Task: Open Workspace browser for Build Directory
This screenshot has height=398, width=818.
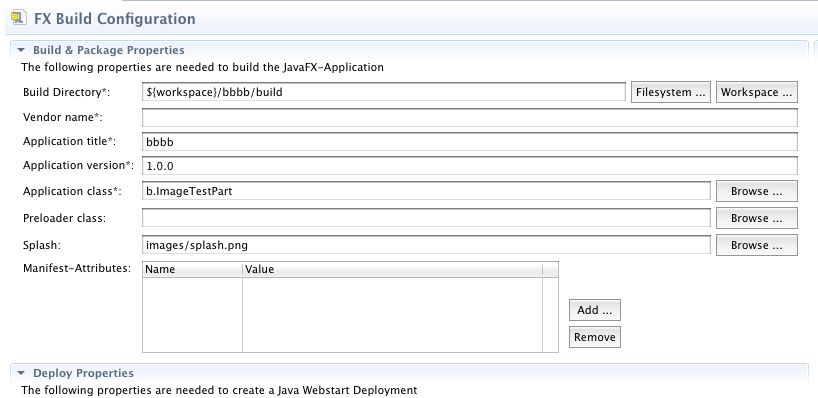Action: 756,92
